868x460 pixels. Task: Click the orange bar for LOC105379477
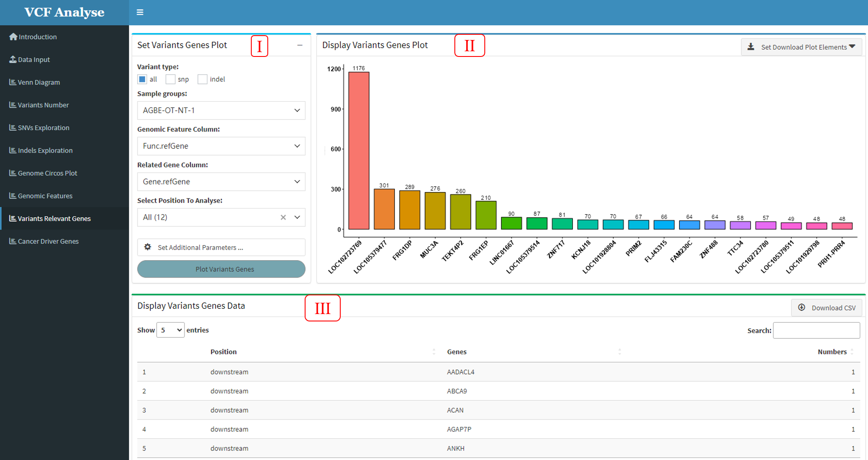pyautogui.click(x=384, y=209)
